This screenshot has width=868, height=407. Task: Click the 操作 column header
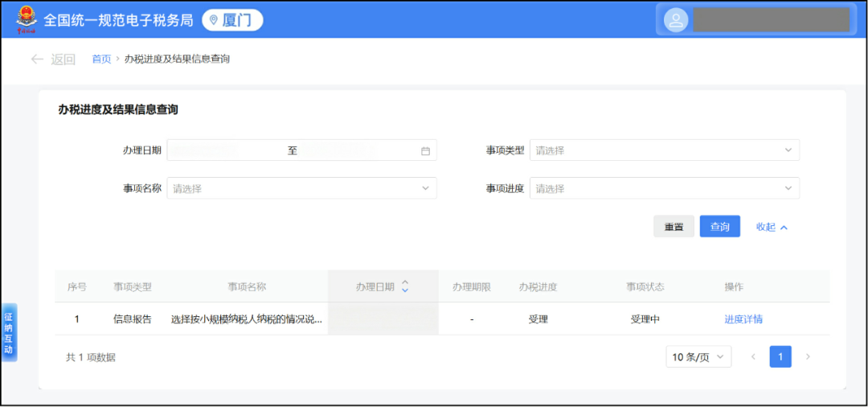[734, 287]
